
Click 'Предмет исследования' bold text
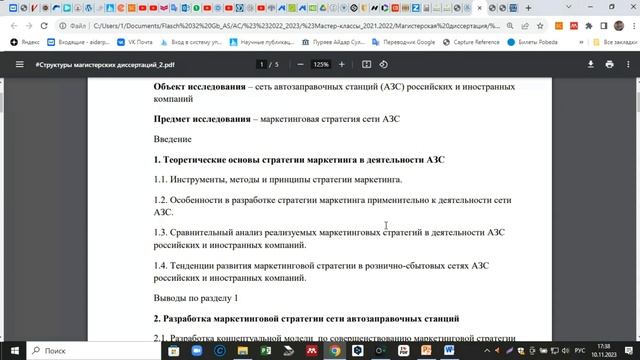click(x=202, y=119)
